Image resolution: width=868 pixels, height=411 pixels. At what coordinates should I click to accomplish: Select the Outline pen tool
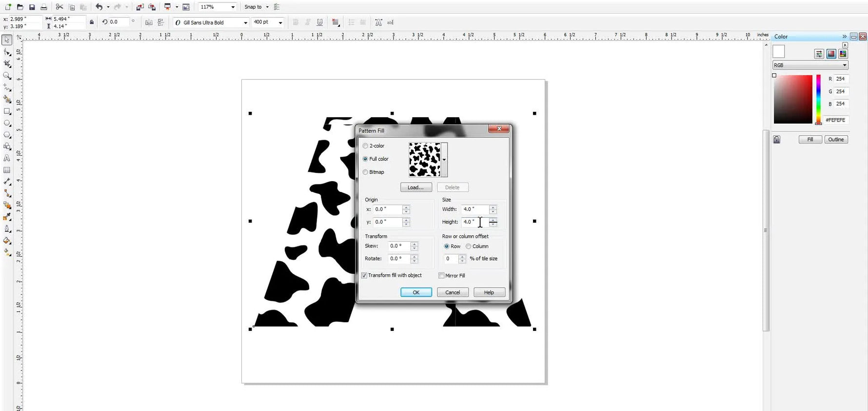pyautogui.click(x=7, y=229)
